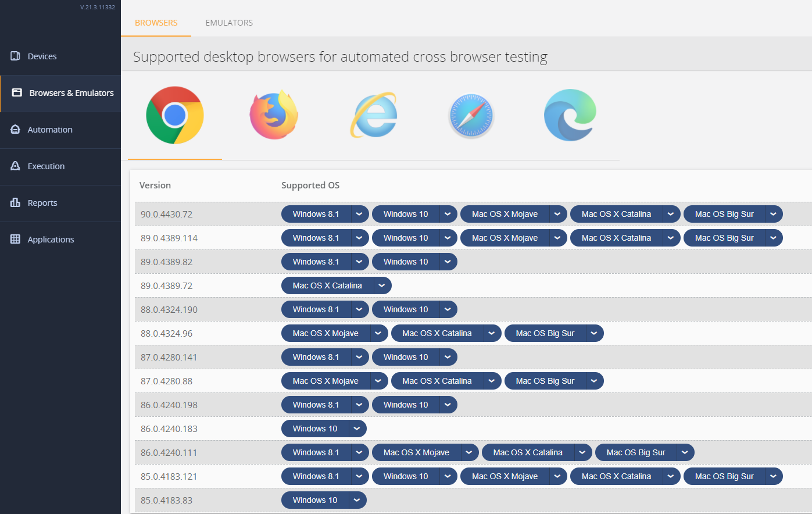Open Applications in the sidebar
Screen dimensions: 812x514
pyautogui.click(x=60, y=240)
